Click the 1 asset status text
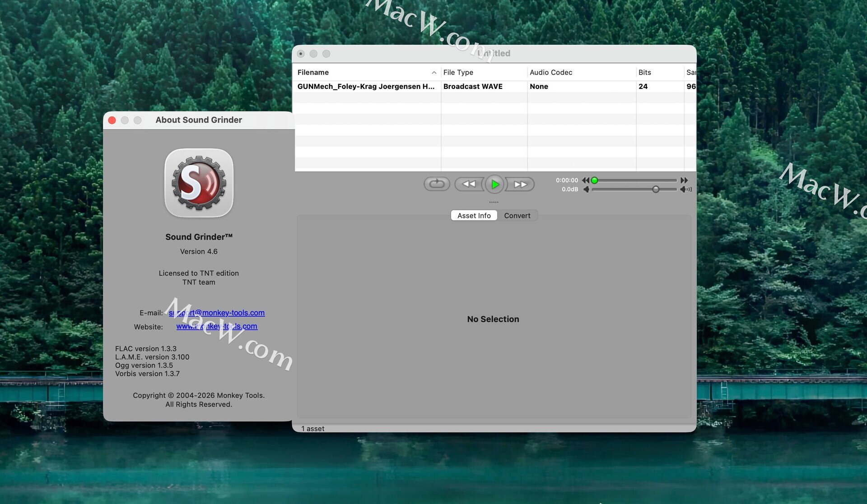 point(312,429)
